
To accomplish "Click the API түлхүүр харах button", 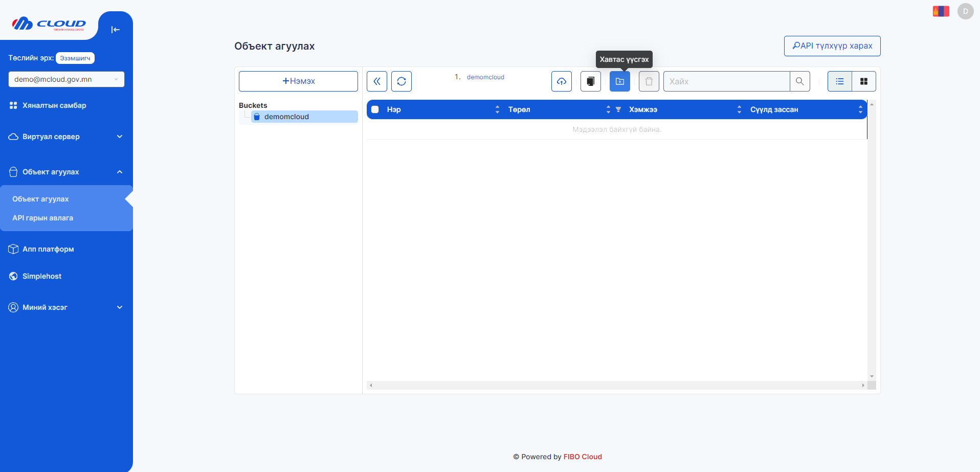I will [x=832, y=46].
